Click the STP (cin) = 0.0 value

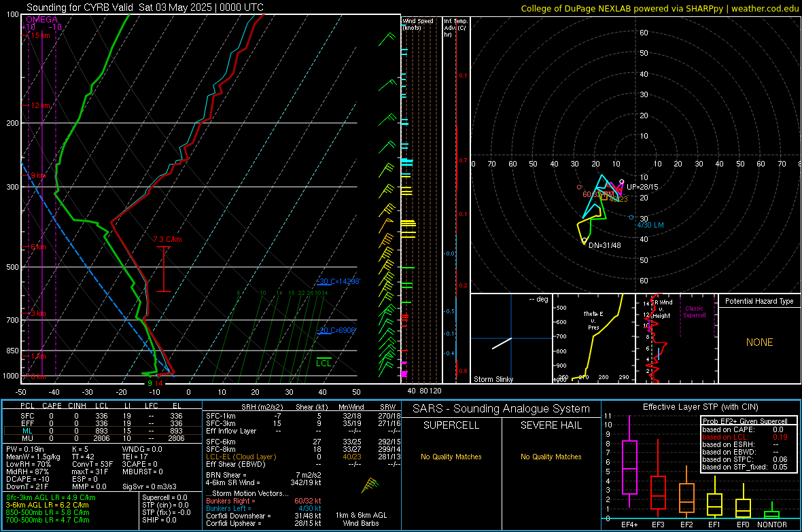click(165, 504)
